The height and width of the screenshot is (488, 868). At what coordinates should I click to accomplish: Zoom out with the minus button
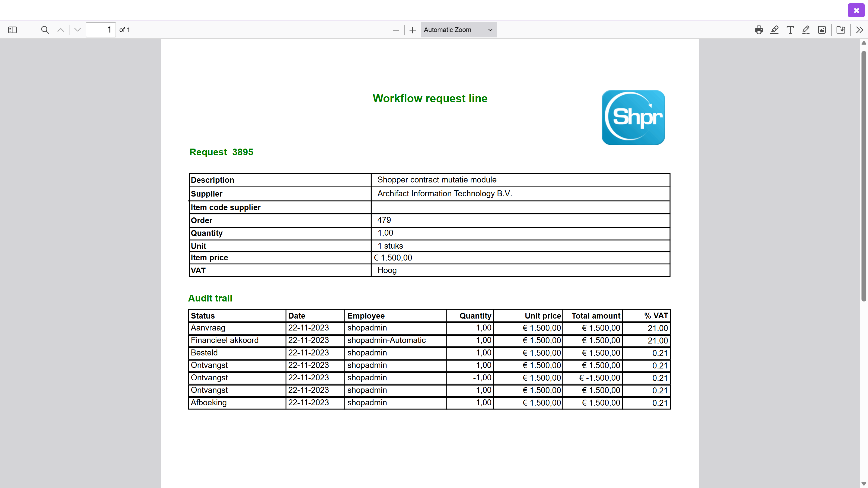(396, 30)
